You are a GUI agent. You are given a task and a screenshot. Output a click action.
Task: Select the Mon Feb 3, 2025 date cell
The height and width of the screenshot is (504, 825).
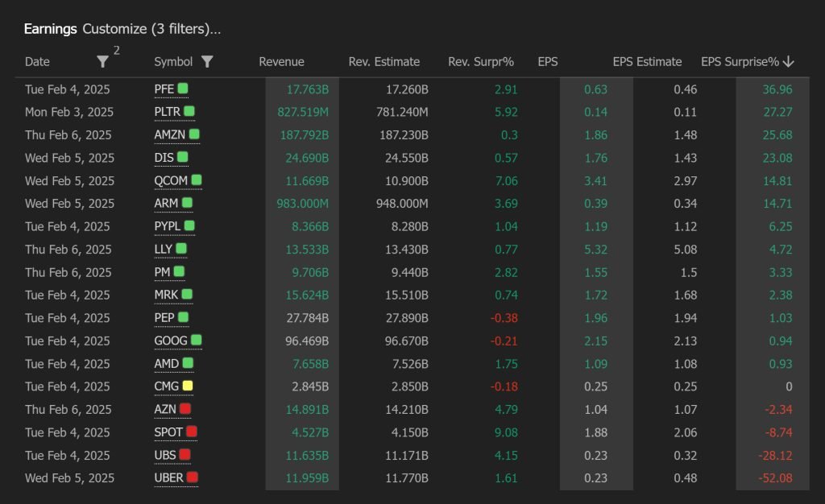coord(69,113)
